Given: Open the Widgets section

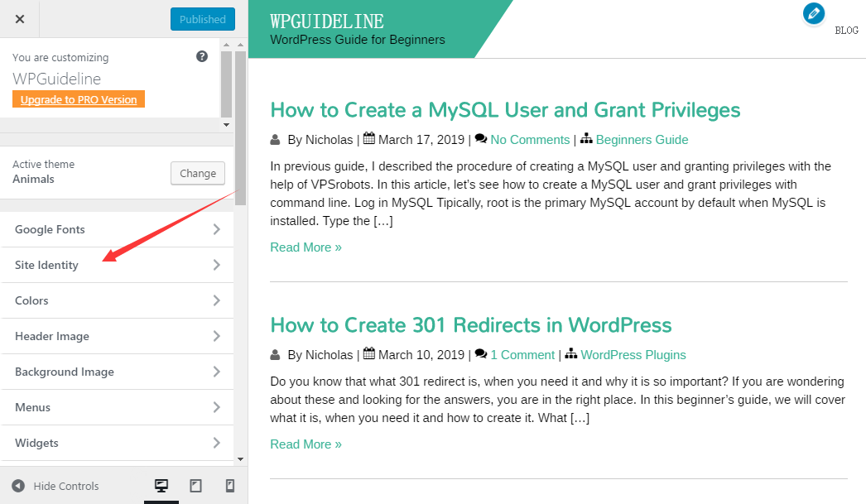Looking at the screenshot, I should [117, 444].
